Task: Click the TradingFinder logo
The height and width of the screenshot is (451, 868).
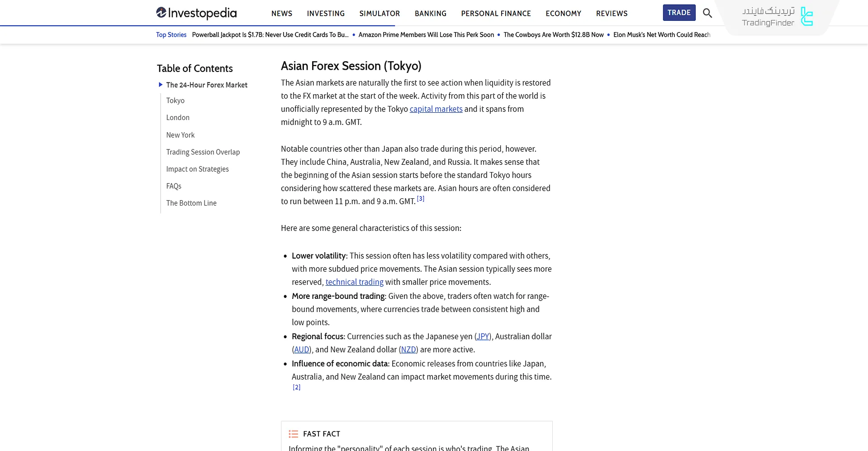Action: (x=778, y=17)
